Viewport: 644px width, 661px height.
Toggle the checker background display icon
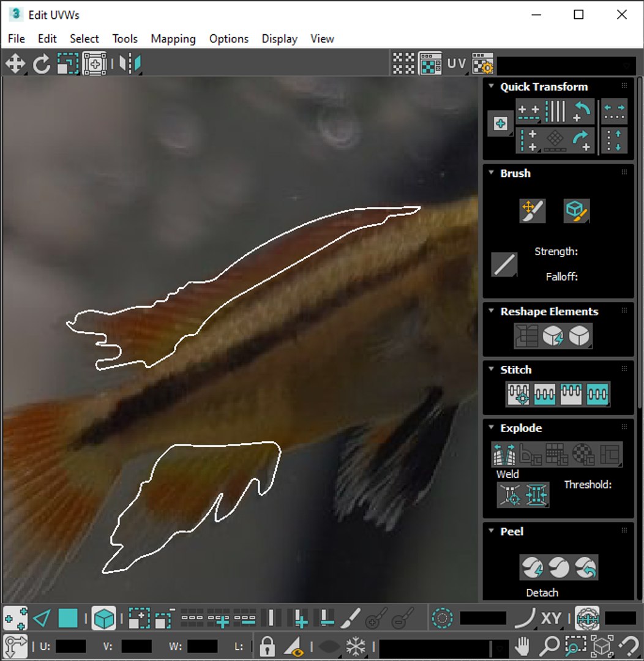(x=430, y=64)
